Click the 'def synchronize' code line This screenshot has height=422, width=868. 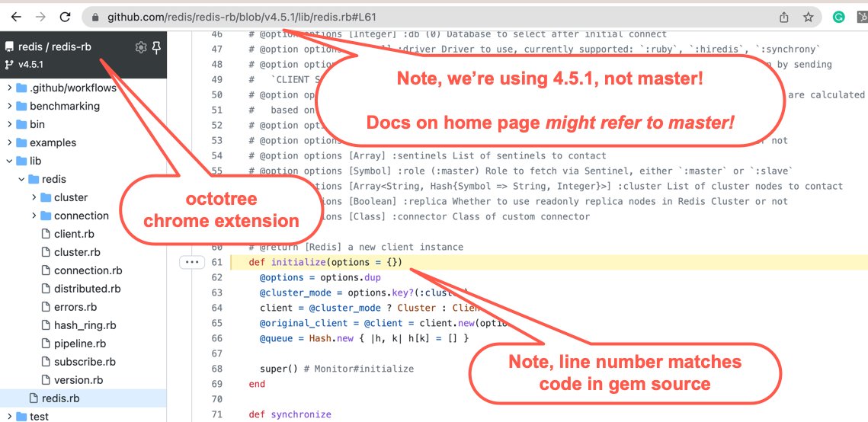[x=290, y=414]
